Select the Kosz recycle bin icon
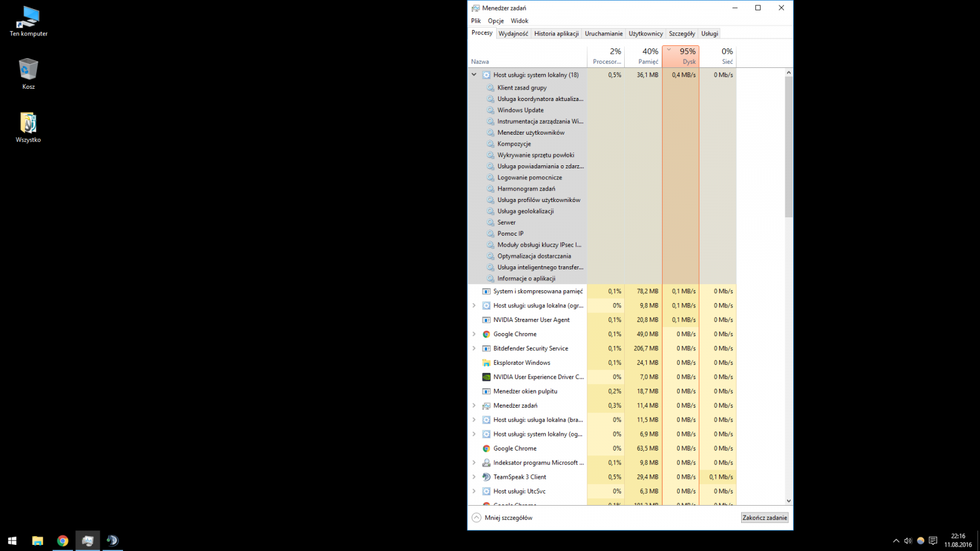Image resolution: width=980 pixels, height=551 pixels. [28, 74]
